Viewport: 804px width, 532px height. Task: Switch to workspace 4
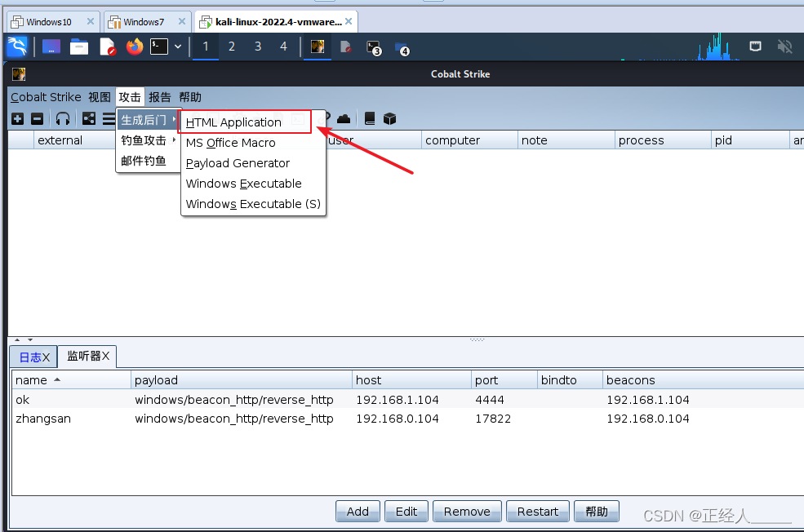coord(283,47)
